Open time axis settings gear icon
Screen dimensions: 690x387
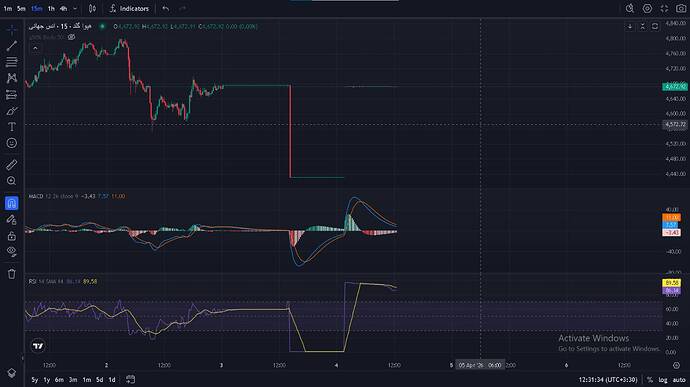tap(676, 365)
